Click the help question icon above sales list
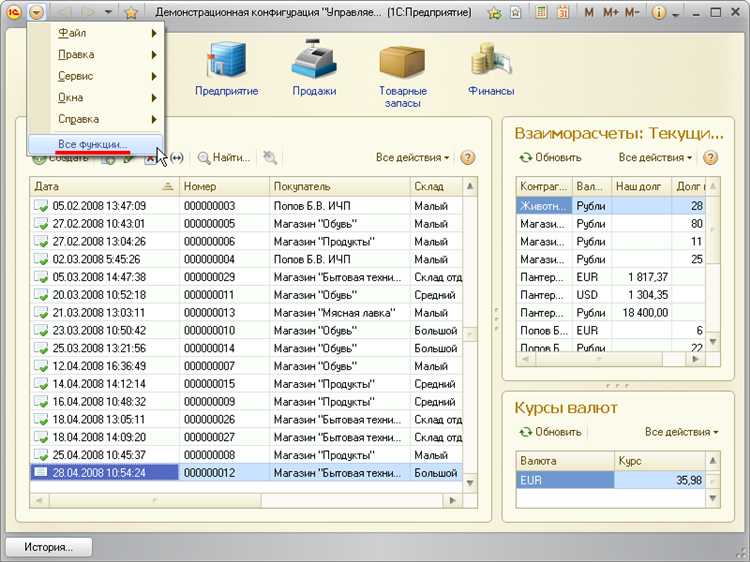This screenshot has width=750, height=562. (467, 158)
